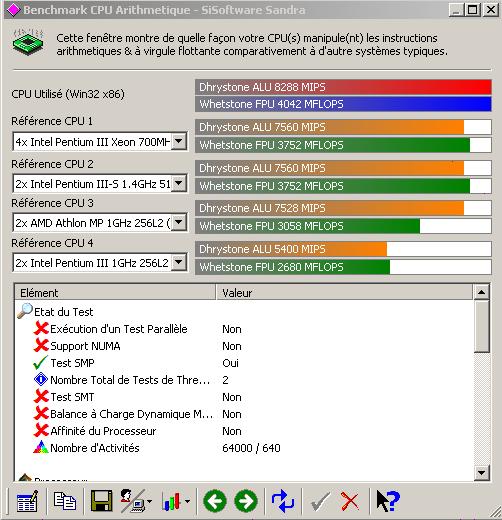
Task: Close the Sandra benchmark window
Action: point(490,10)
